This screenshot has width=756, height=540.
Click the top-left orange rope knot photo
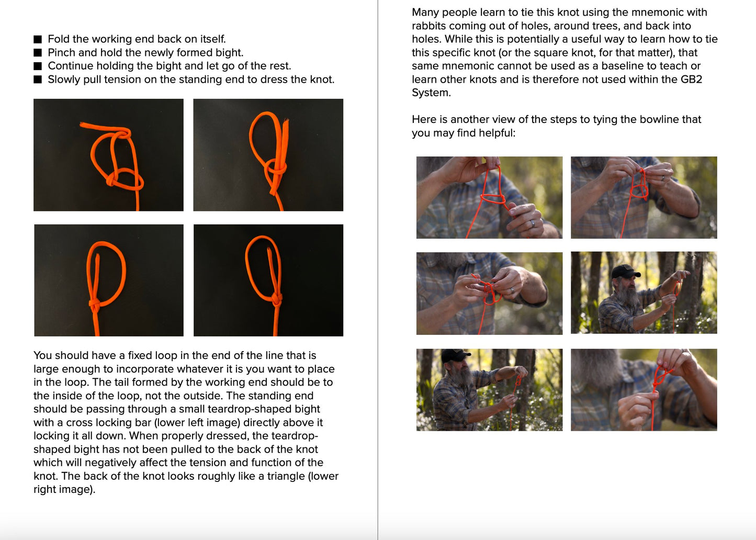pyautogui.click(x=108, y=155)
